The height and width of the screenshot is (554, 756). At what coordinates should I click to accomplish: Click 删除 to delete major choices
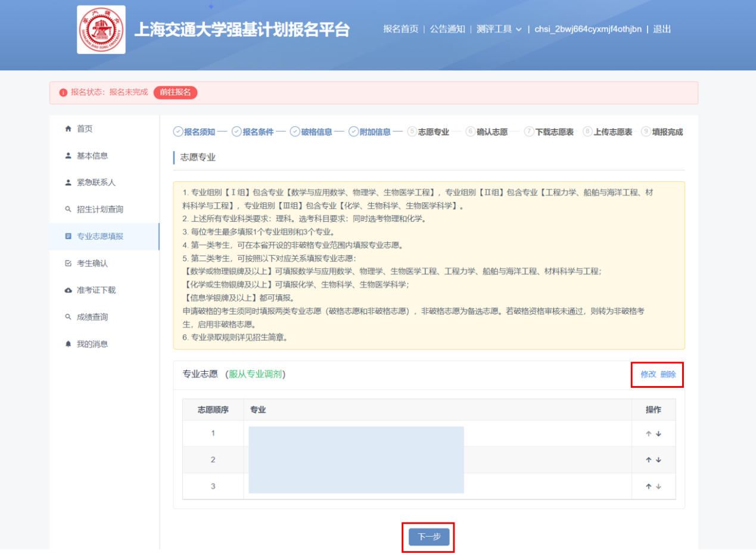click(668, 374)
